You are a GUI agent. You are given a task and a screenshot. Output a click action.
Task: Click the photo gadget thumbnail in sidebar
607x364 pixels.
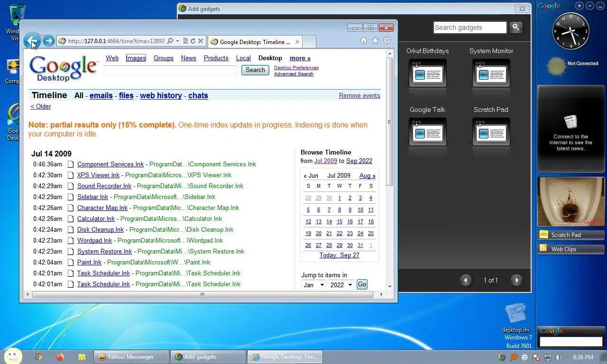coord(571,201)
